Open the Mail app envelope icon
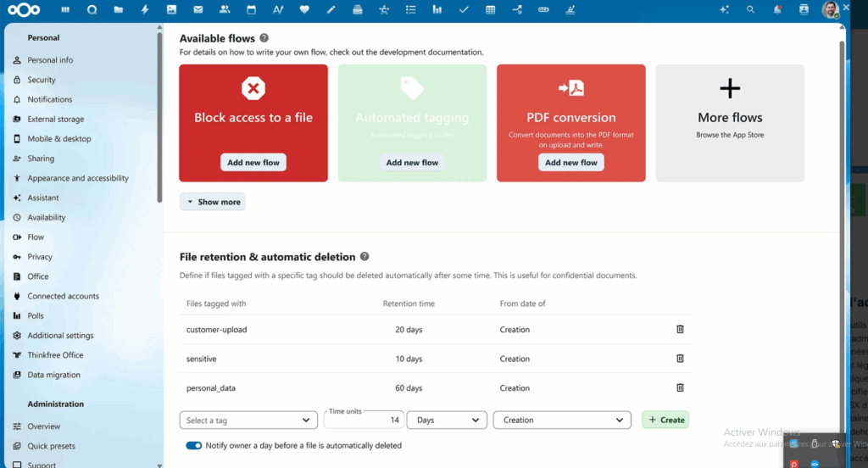This screenshot has height=468, width=868. click(198, 9)
